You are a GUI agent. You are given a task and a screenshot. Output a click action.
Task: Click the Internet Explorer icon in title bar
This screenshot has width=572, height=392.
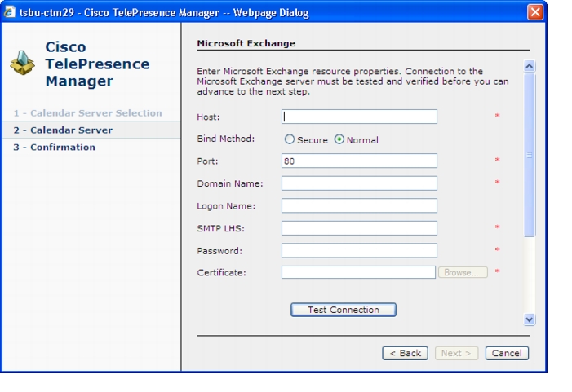[x=10, y=12]
